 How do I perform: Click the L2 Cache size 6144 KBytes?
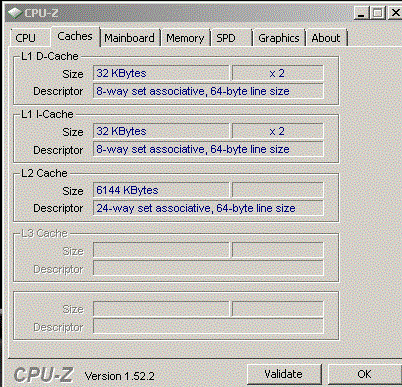coord(161,190)
